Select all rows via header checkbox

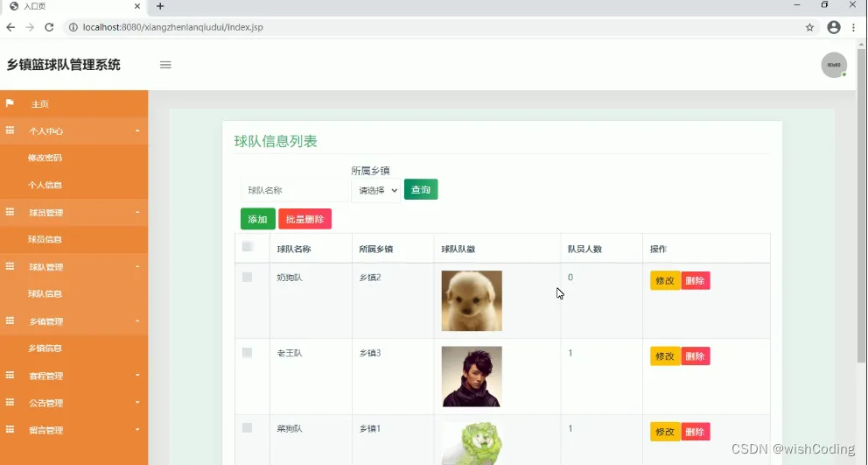(248, 247)
